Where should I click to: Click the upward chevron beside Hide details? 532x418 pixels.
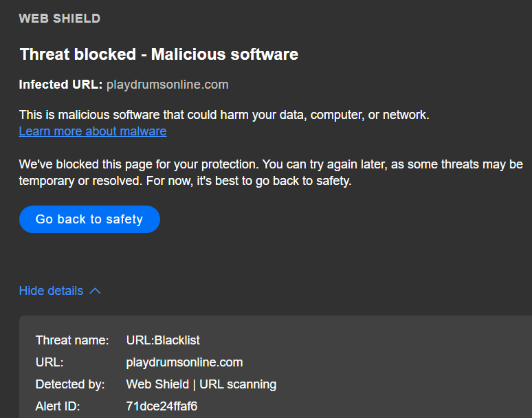point(95,291)
